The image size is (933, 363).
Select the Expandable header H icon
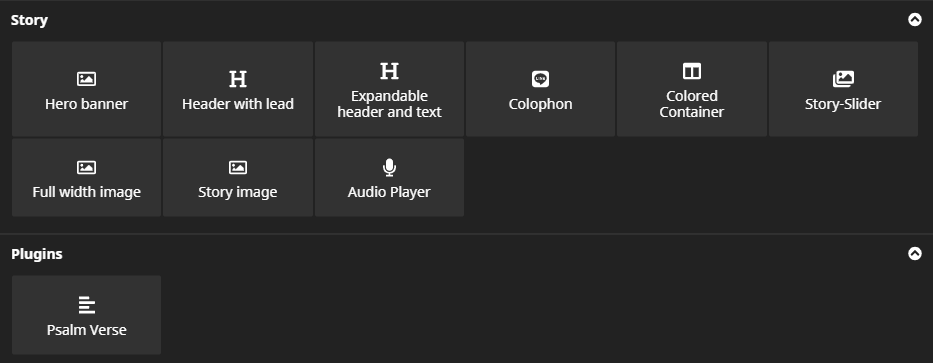pos(389,71)
